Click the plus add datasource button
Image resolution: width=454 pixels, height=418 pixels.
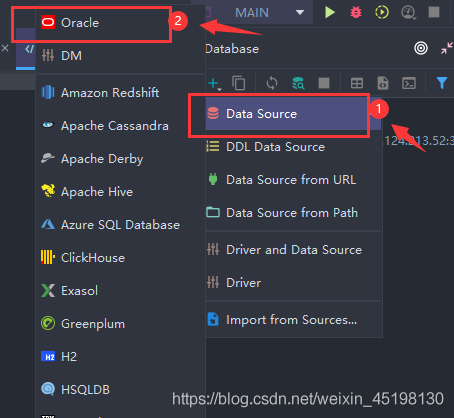tap(214, 83)
